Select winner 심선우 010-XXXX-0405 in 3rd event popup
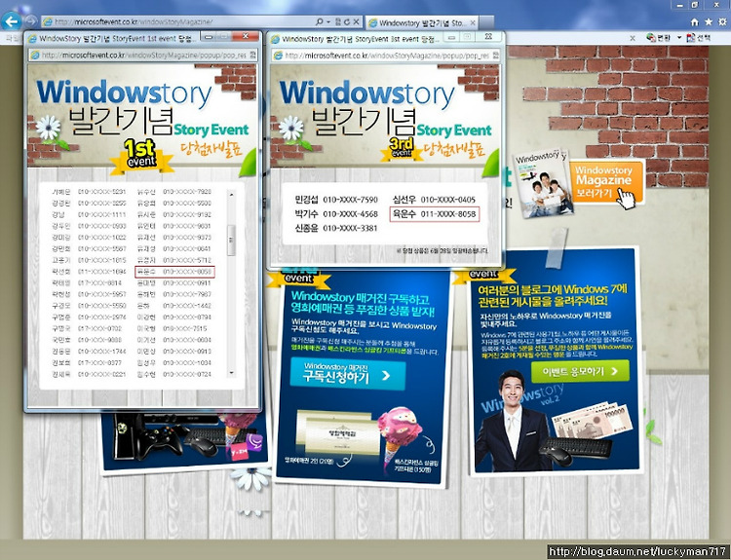Viewport: 731px width, 560px height. [434, 200]
